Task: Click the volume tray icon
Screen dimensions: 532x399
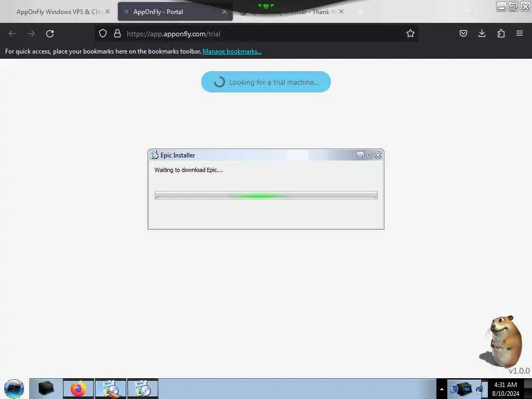Action: [480, 389]
